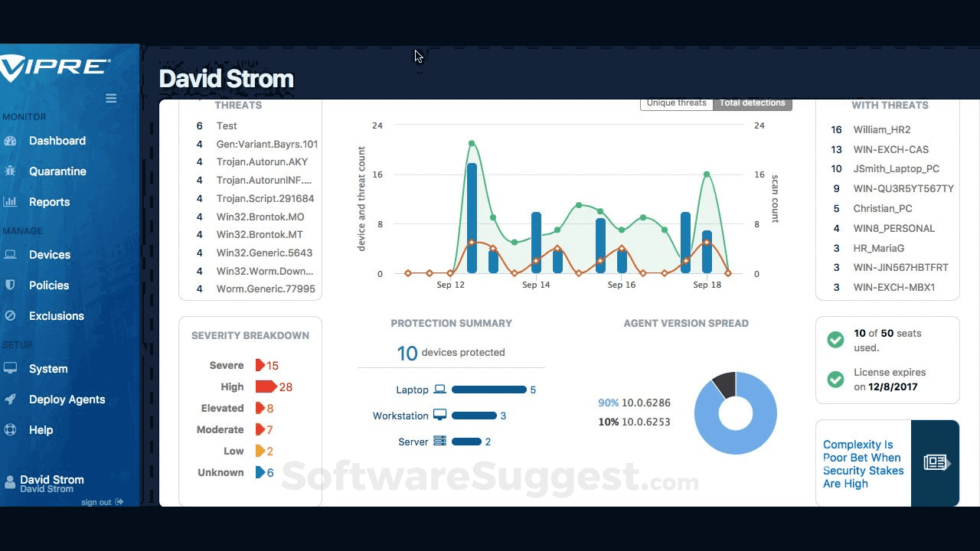Click the Devices laptop icon in sidebar
The image size is (980, 551).
click(x=10, y=255)
